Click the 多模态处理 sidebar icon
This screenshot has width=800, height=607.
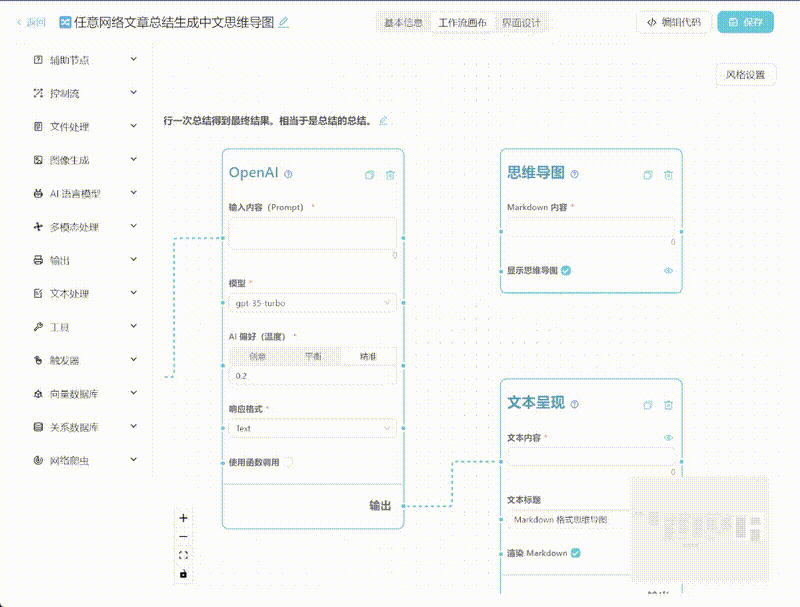coord(38,226)
